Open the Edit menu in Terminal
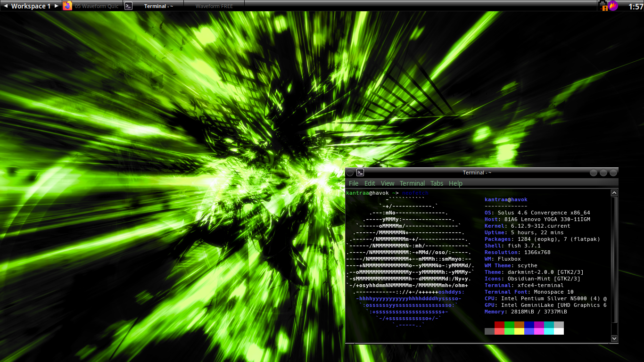The height and width of the screenshot is (362, 644). (x=370, y=183)
